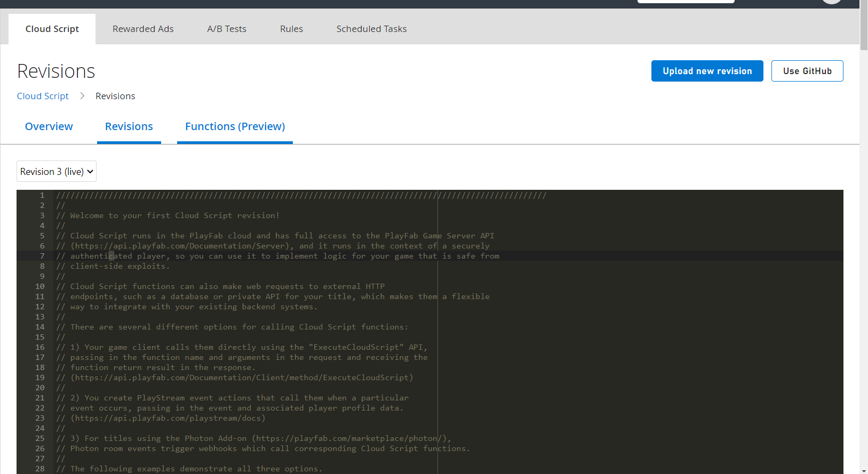The height and width of the screenshot is (474, 868).
Task: Click the ExecuteCloudScript API comment line 16
Action: pyautogui.click(x=242, y=347)
